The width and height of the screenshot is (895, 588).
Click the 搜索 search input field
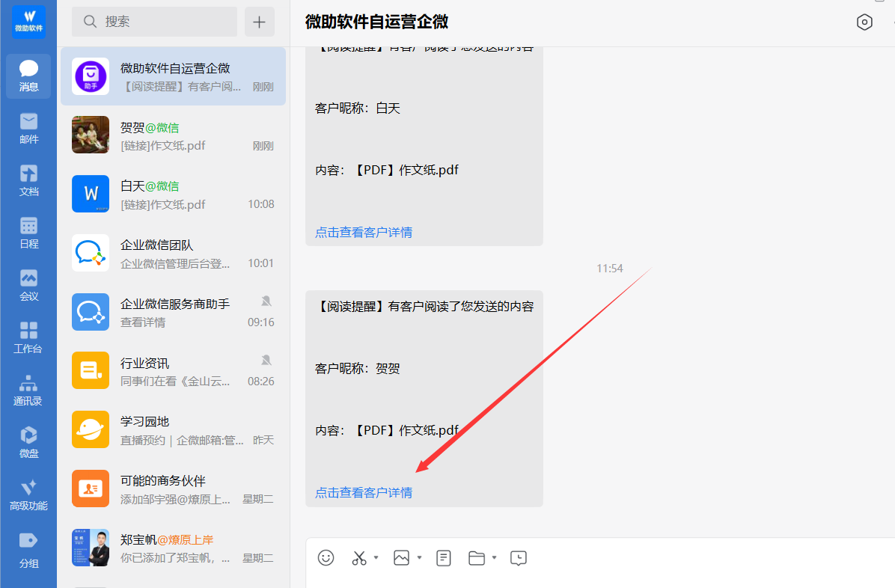pyautogui.click(x=154, y=22)
